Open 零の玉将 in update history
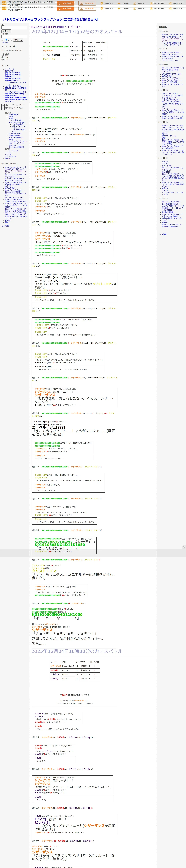 click(165, 162)
